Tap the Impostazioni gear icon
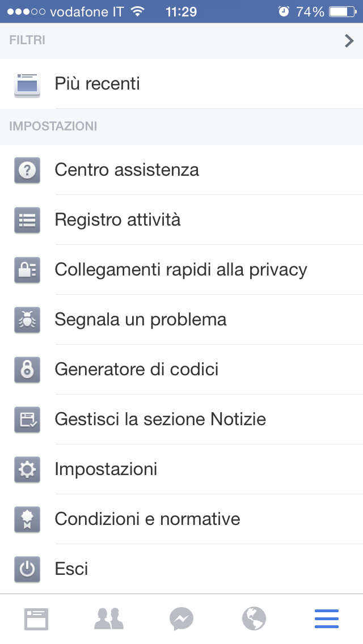Viewport: 363px width, 644px height. pyautogui.click(x=27, y=469)
